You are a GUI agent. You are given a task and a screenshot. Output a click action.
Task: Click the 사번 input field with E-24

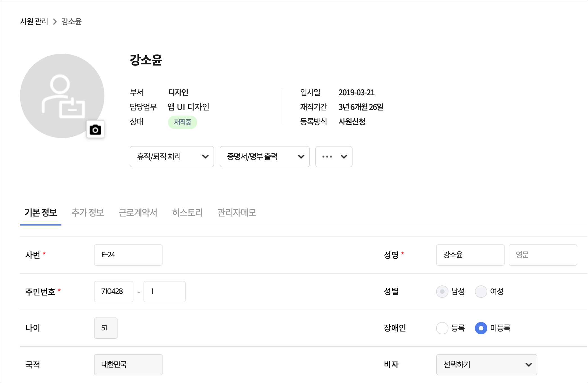pyautogui.click(x=128, y=255)
